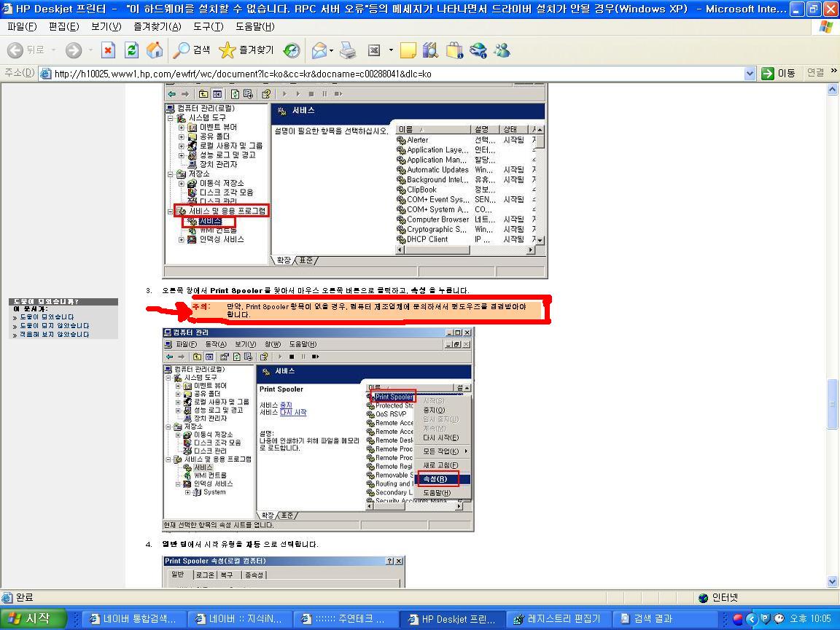Click the 적용해 보지 않았습니다 feedback link
840x630 pixels.
(55, 334)
